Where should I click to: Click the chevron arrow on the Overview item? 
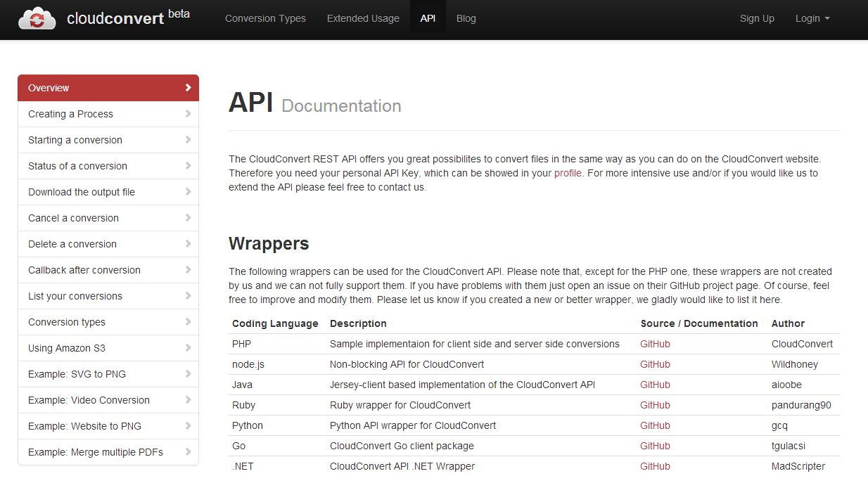188,88
